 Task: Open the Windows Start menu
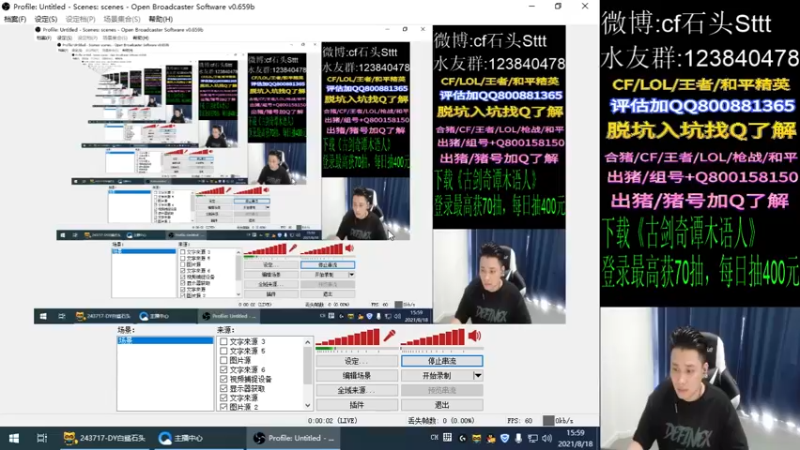(14, 438)
